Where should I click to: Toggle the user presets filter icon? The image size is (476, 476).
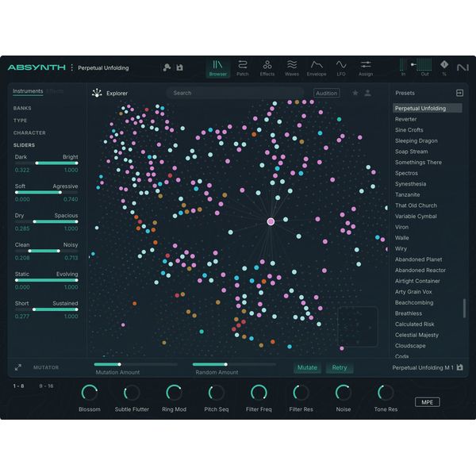click(x=367, y=93)
